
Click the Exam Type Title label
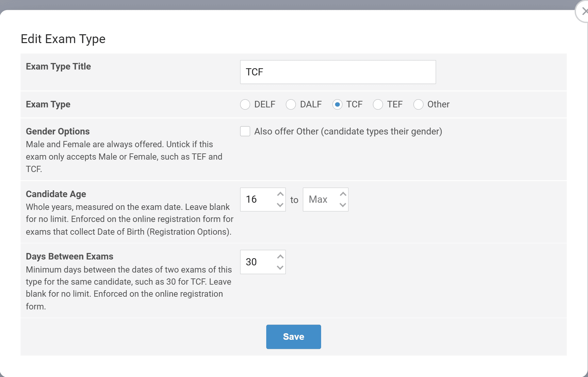58,67
